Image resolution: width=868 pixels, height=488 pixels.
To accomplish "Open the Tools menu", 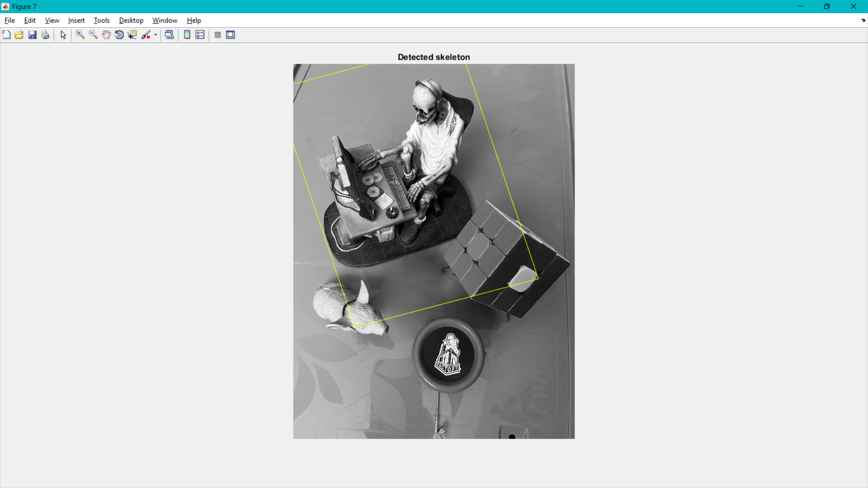I will tap(101, 20).
